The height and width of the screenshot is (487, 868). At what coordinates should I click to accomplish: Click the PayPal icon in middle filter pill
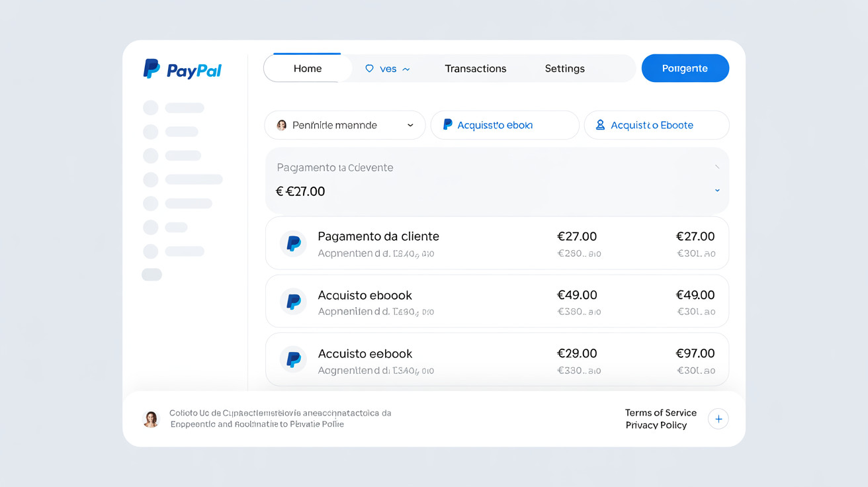[x=447, y=124]
